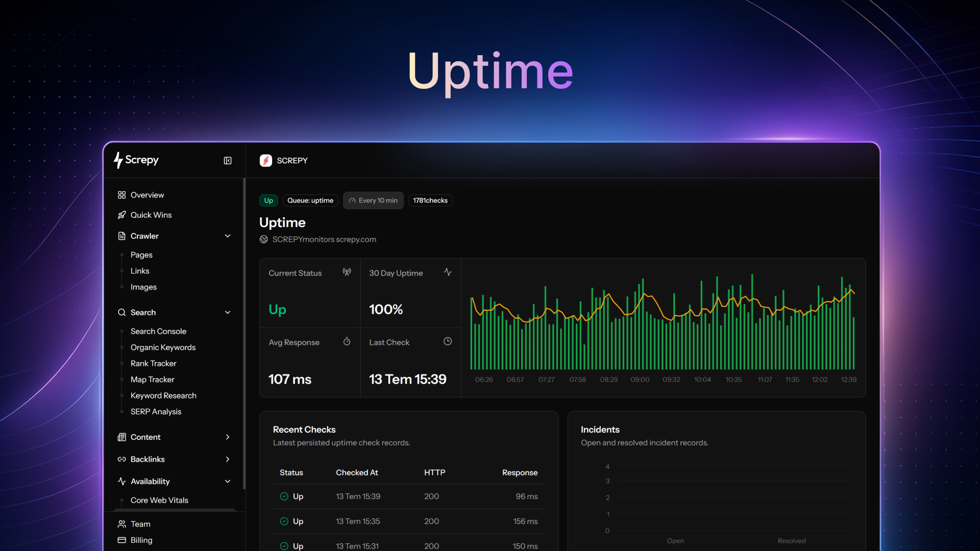The image size is (980, 551).
Task: Expand the Backlinks section chevron
Action: (228, 459)
